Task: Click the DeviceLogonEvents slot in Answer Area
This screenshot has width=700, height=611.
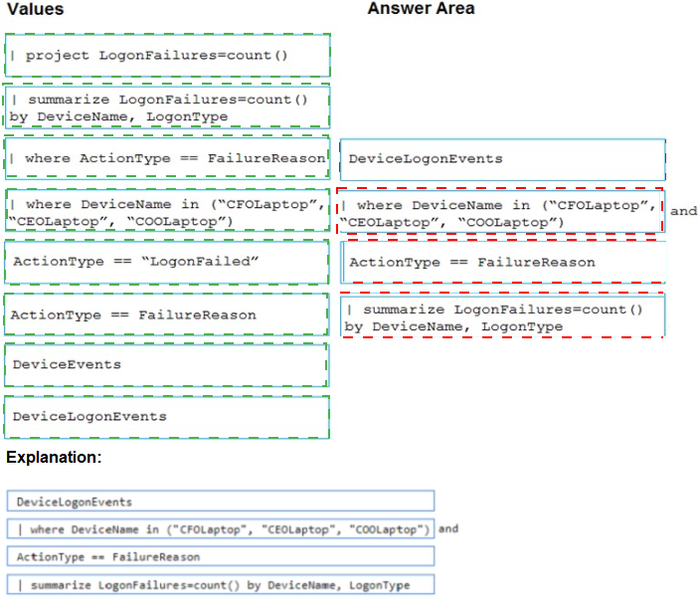Action: click(502, 159)
